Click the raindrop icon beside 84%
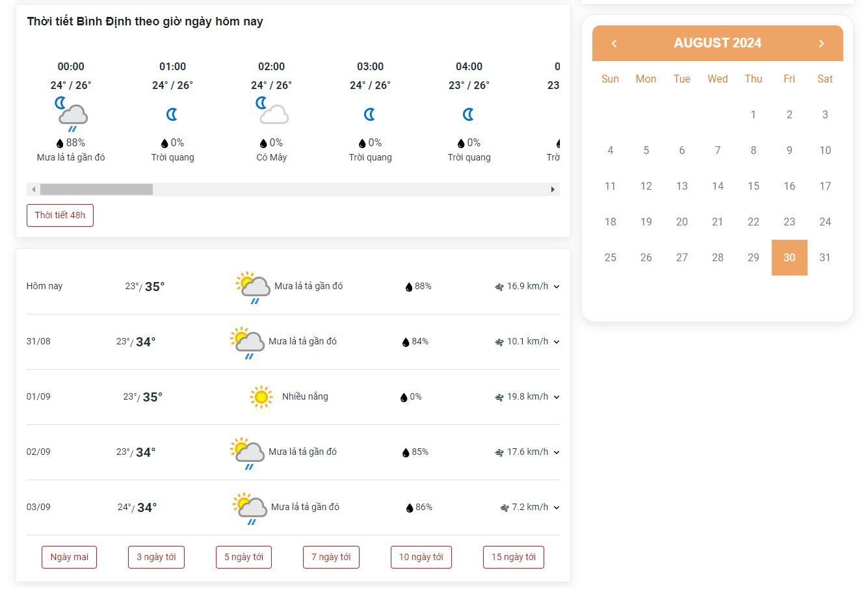The image size is (868, 590). click(x=406, y=342)
